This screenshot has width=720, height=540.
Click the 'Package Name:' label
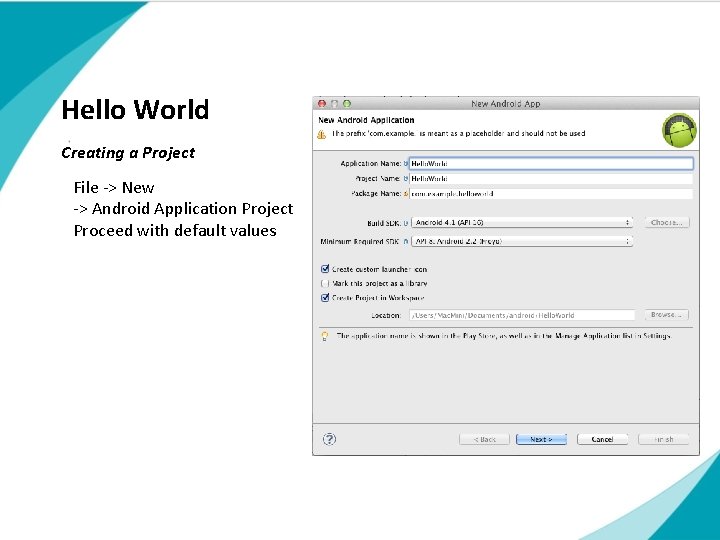coord(376,194)
